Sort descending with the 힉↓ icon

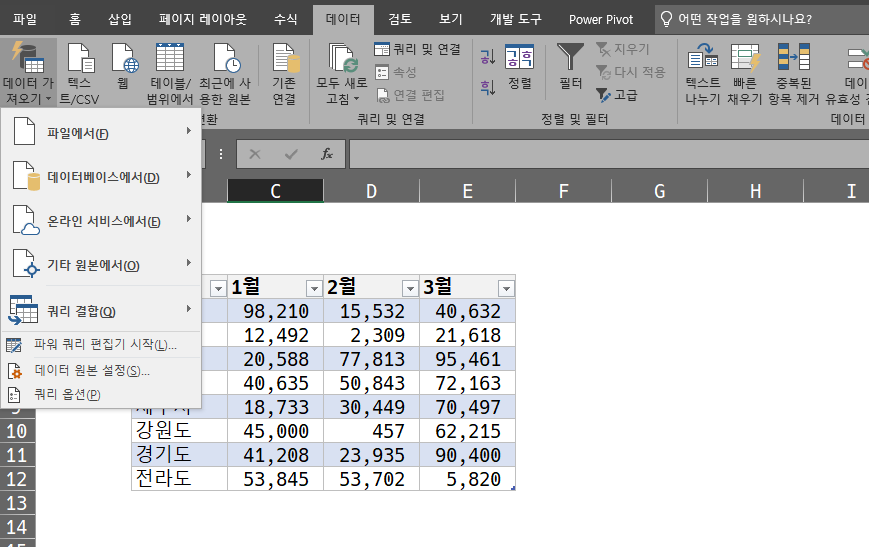[488, 87]
